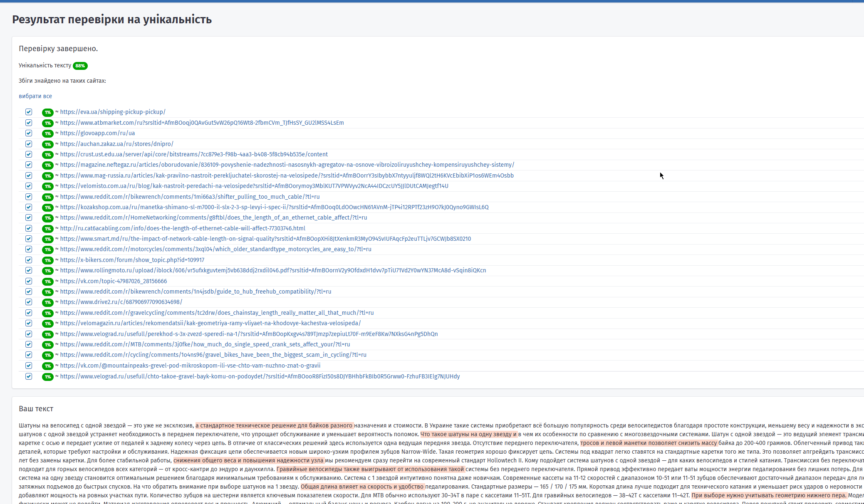
Task: Click 1% badge next to glovoapp.com link
Action: [47, 133]
